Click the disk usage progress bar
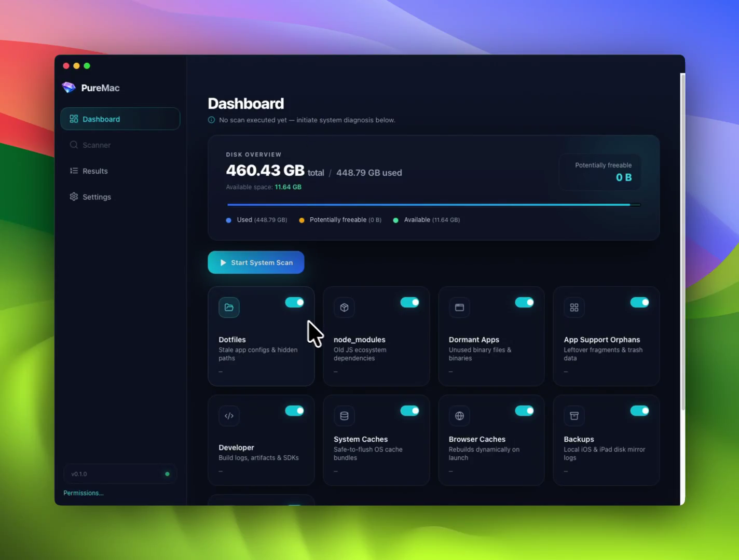Image resolution: width=739 pixels, height=560 pixels. point(434,205)
